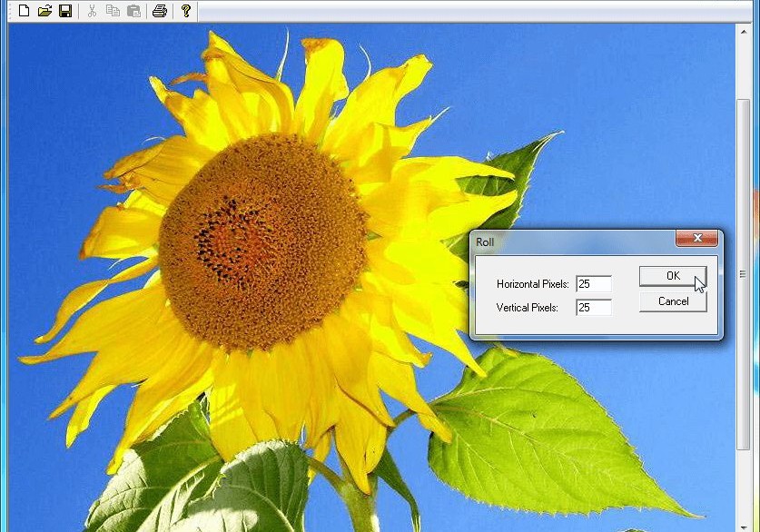The height and width of the screenshot is (532, 760).
Task: Click the vertical scrollbar up arrow
Action: pos(744,32)
